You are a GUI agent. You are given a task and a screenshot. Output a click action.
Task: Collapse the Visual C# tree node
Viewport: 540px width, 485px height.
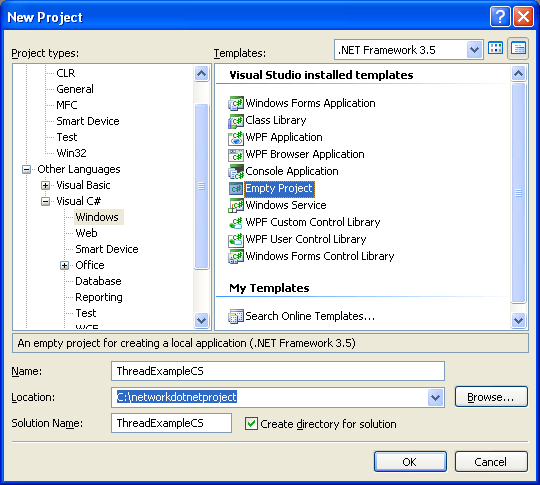45,201
